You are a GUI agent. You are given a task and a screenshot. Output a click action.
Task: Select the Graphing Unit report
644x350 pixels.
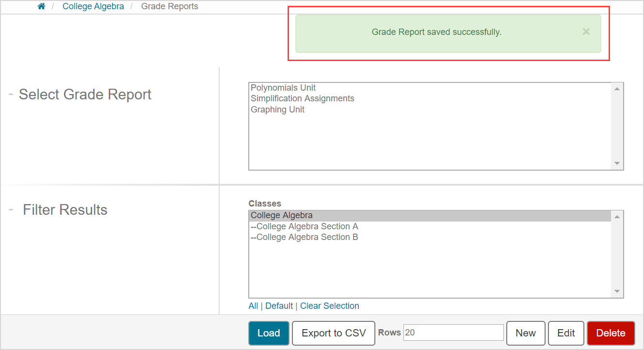coord(277,109)
